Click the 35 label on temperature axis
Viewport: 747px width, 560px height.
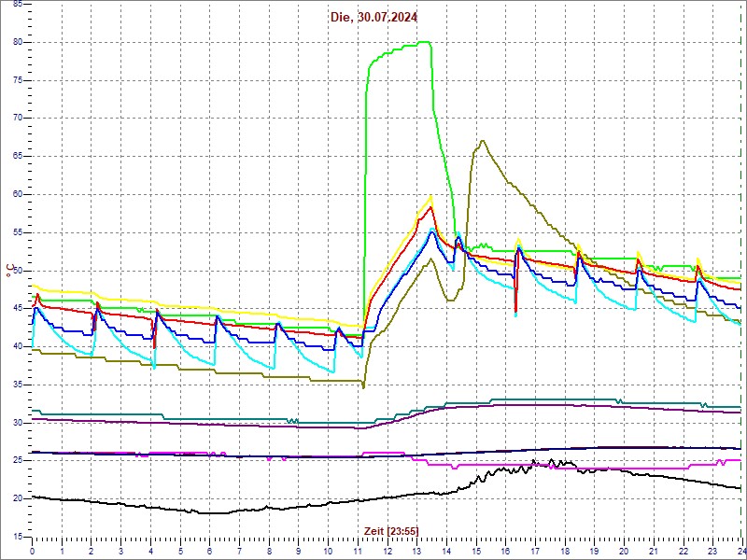(17, 385)
